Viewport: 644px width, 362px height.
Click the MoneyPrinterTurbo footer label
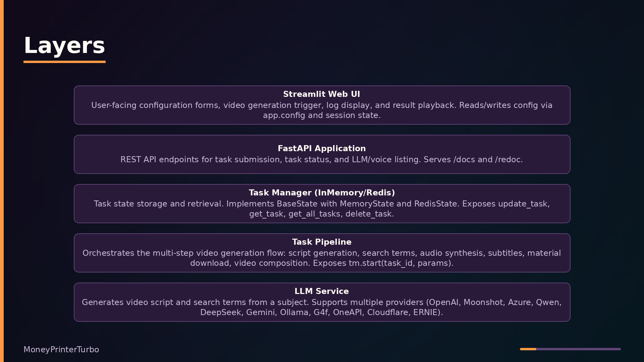tap(61, 350)
